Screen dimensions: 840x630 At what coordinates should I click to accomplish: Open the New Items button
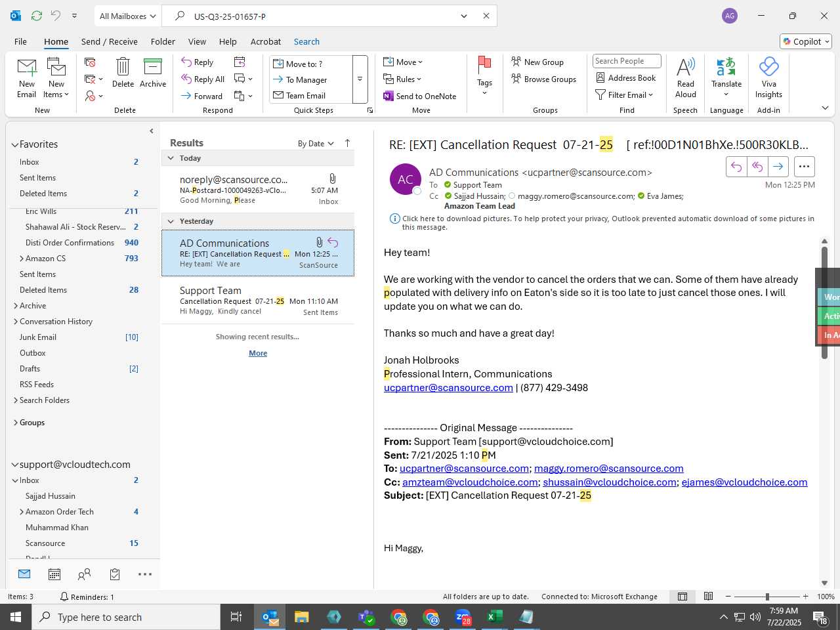pyautogui.click(x=56, y=78)
